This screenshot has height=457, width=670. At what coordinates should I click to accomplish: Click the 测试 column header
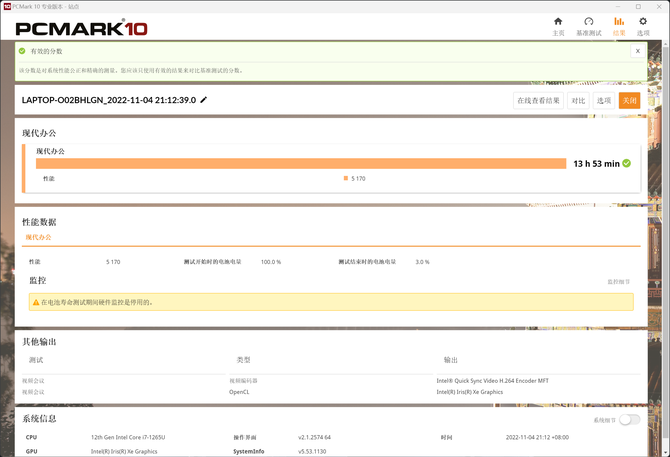[x=36, y=360]
